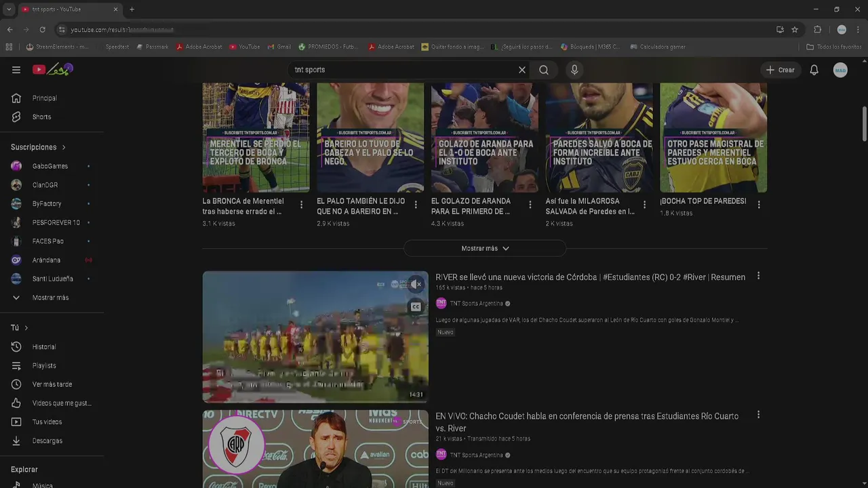
Task: Open the account avatar menu
Action: point(840,70)
